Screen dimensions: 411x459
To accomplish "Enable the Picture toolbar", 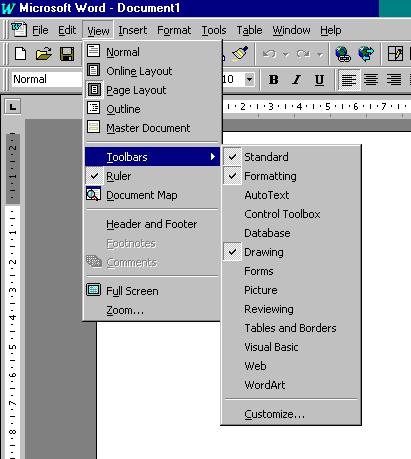I will (291, 290).
